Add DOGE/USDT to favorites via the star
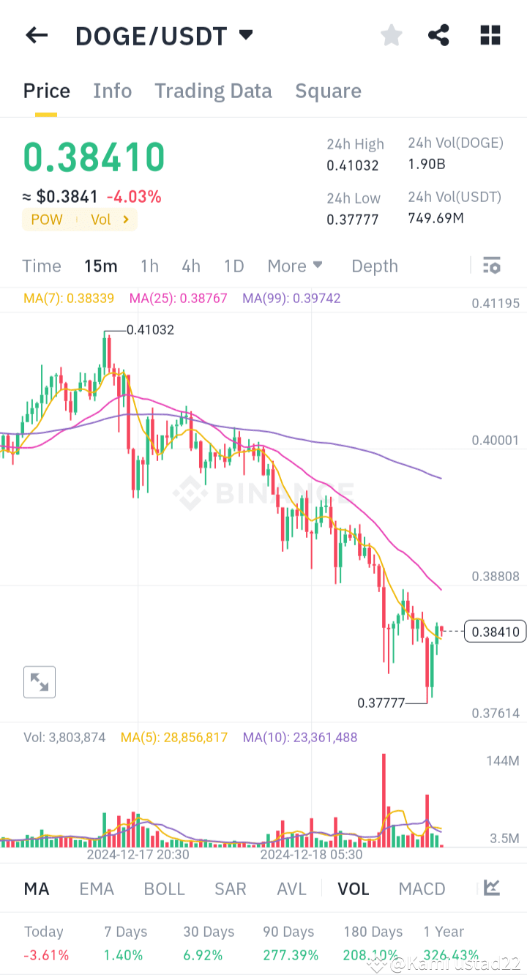Image resolution: width=527 pixels, height=980 pixels. (391, 35)
